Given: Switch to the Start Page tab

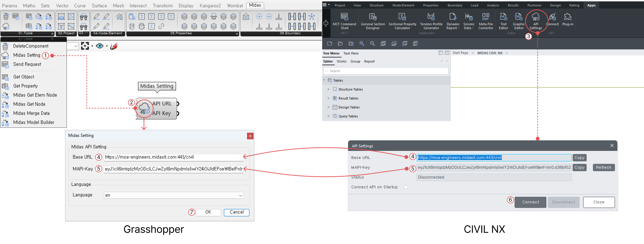Looking at the screenshot, I should tap(460, 53).
